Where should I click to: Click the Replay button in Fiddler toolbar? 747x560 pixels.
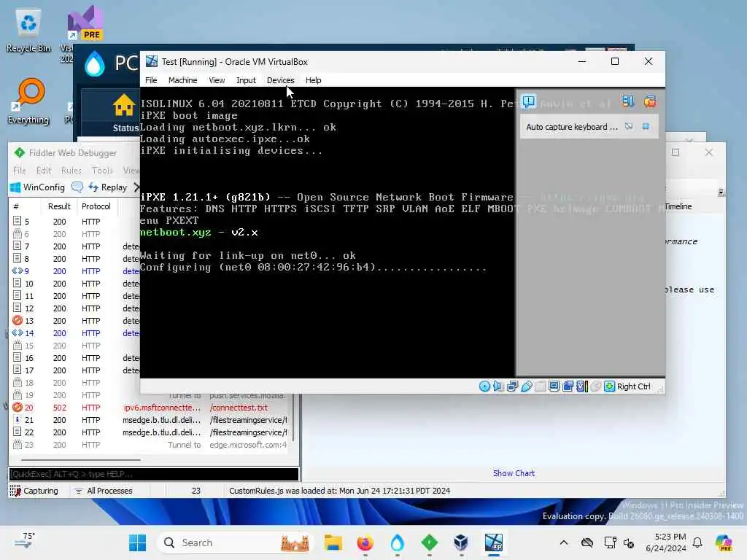point(108,187)
